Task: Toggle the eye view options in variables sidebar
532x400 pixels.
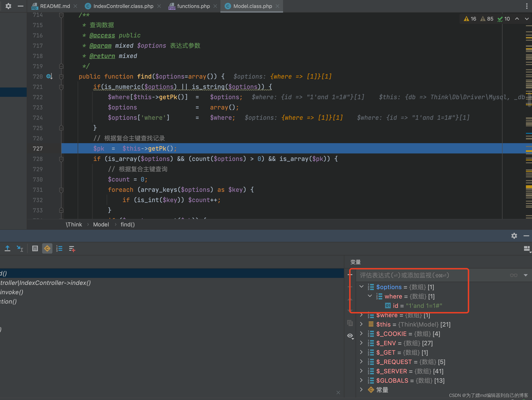Action: click(x=350, y=335)
